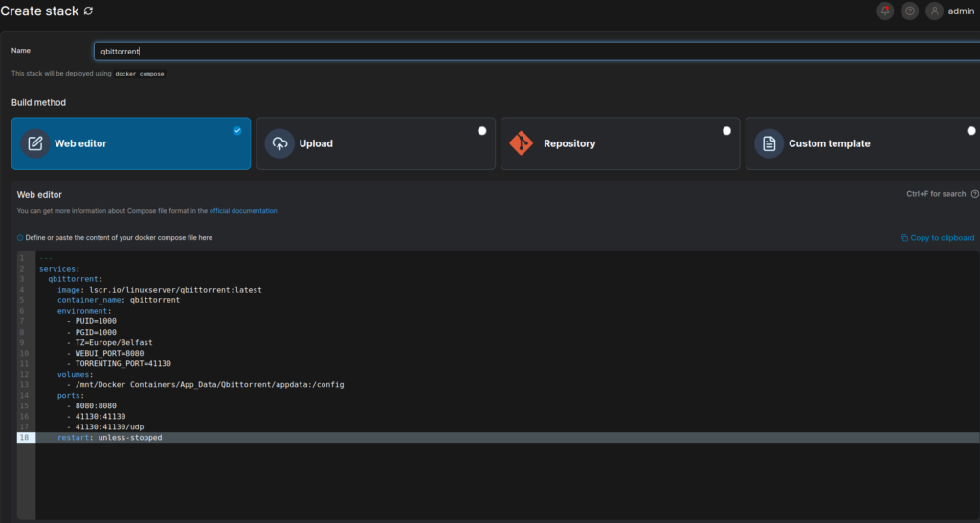
Task: Select the Custom template radio
Action: pyautogui.click(x=971, y=131)
